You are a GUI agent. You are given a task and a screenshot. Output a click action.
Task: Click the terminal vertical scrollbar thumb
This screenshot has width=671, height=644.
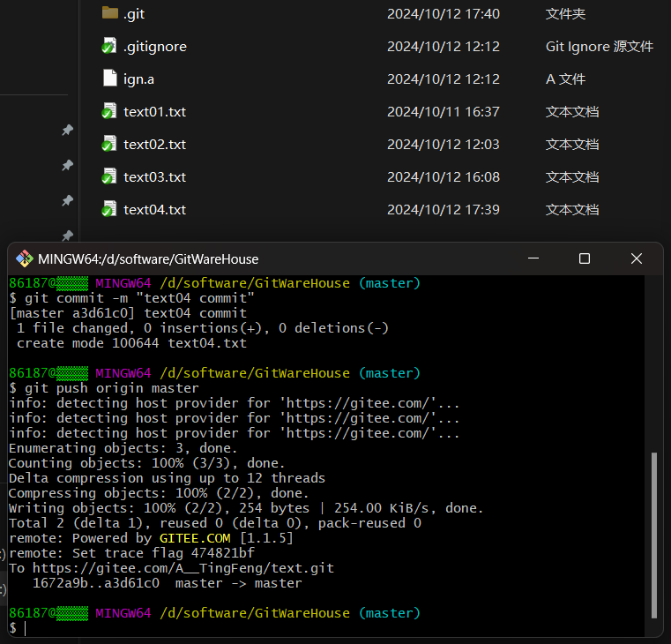click(654, 535)
